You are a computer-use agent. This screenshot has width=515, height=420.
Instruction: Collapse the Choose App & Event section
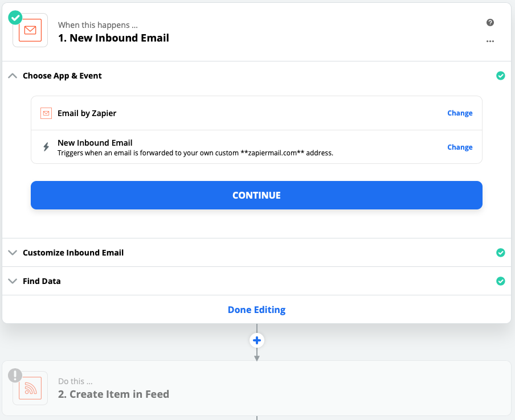coord(13,76)
